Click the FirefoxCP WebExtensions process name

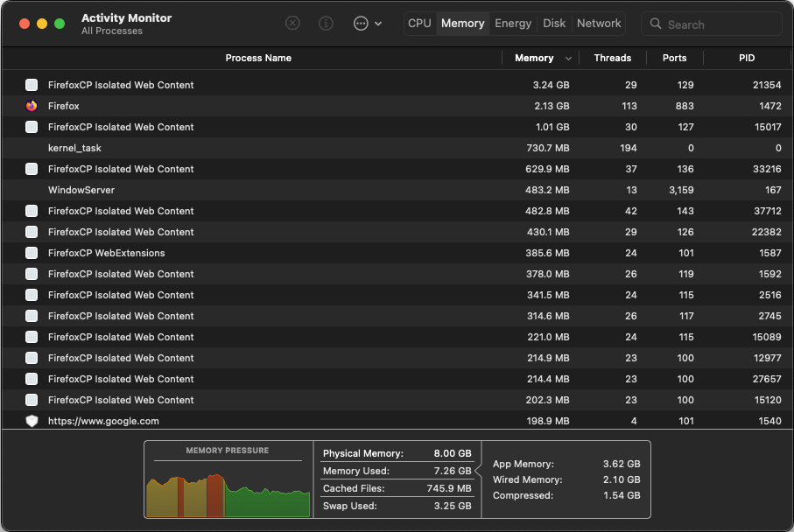point(106,253)
